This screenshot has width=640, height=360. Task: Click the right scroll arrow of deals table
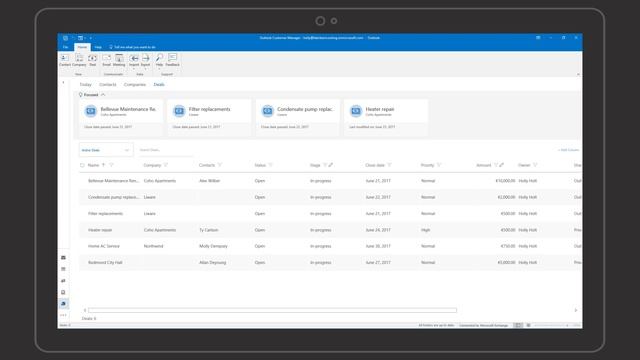[x=576, y=310]
